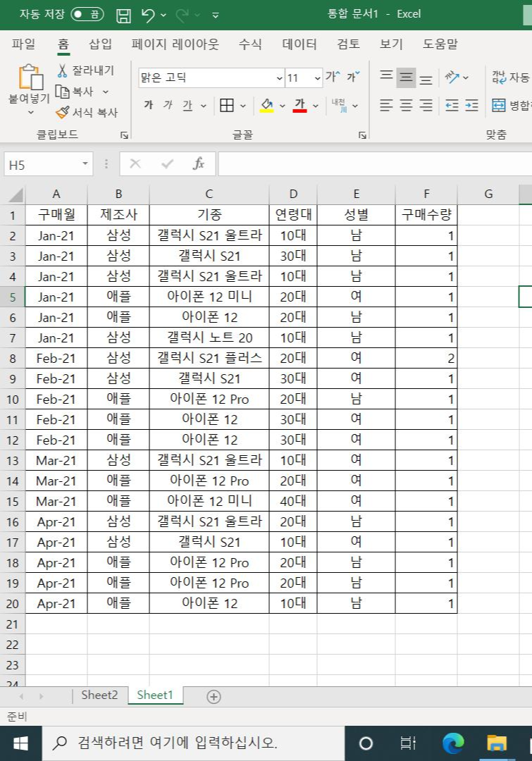
Task: Click the Undo arrow icon
Action: 147,15
